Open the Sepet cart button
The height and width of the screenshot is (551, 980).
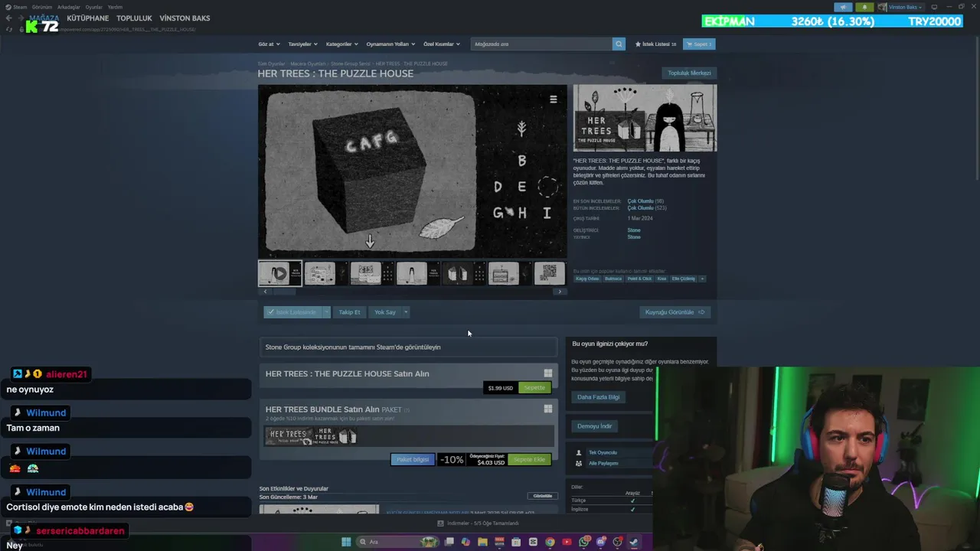click(699, 44)
